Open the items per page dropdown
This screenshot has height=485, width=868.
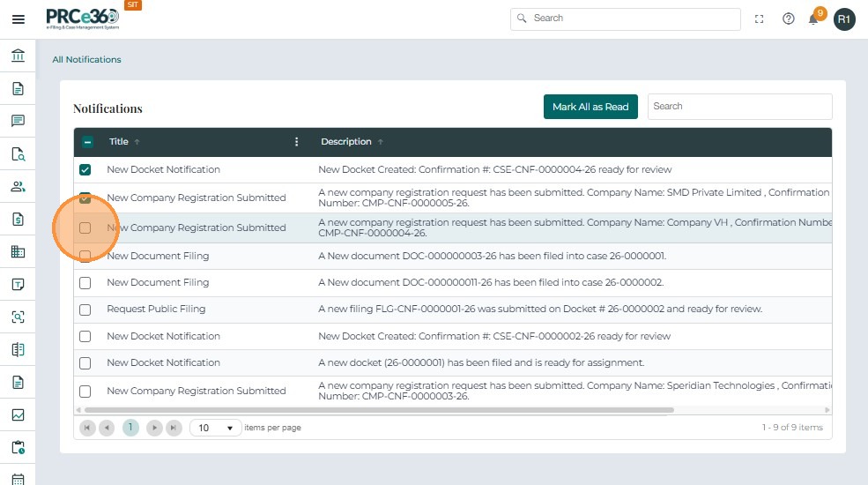(x=216, y=428)
